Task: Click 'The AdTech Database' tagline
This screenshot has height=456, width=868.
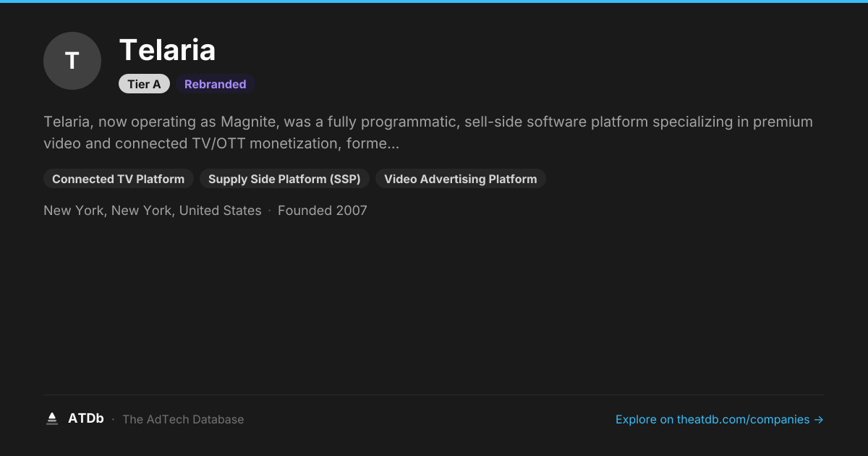Action: (x=183, y=419)
